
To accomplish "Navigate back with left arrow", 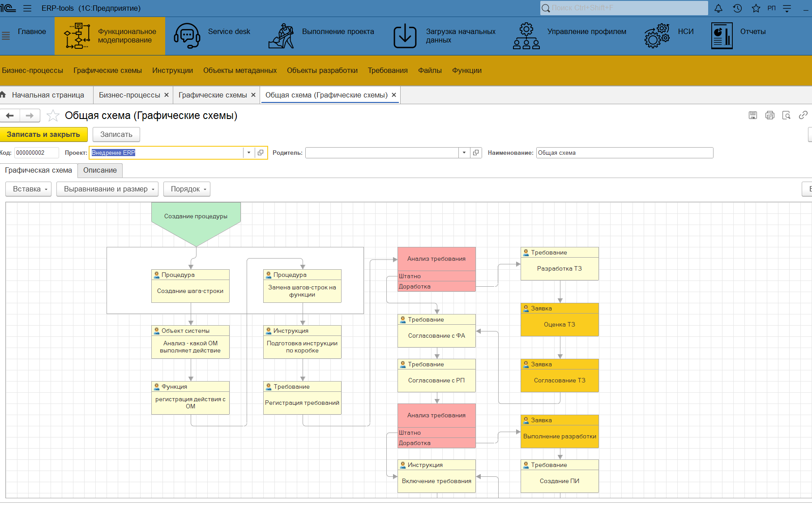I will click(10, 115).
